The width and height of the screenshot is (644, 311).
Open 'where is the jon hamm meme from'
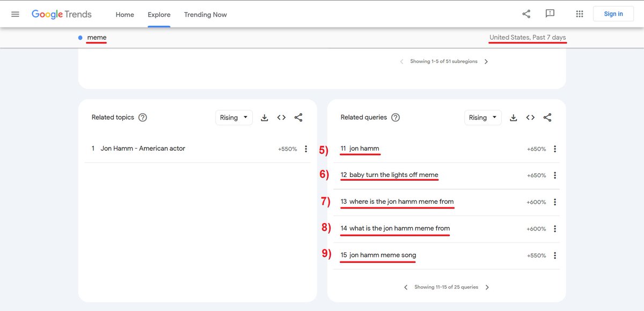pyautogui.click(x=401, y=202)
